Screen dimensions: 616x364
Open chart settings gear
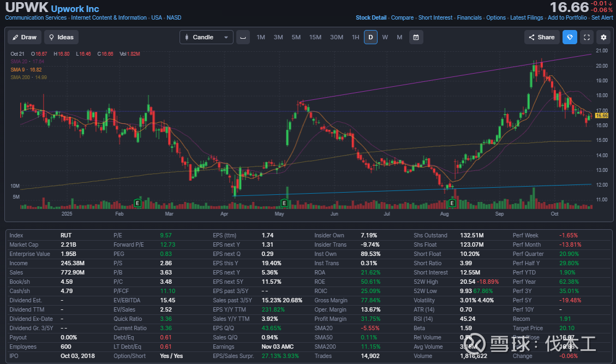(x=603, y=37)
